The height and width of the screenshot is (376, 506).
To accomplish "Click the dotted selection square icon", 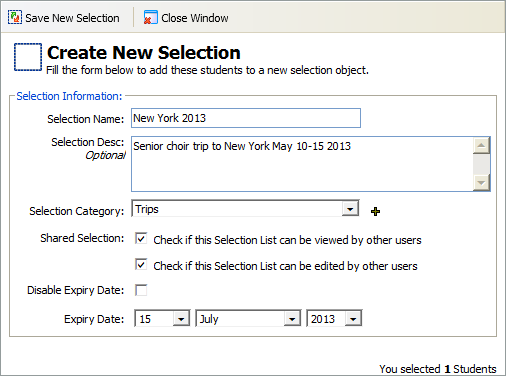I will (28, 57).
